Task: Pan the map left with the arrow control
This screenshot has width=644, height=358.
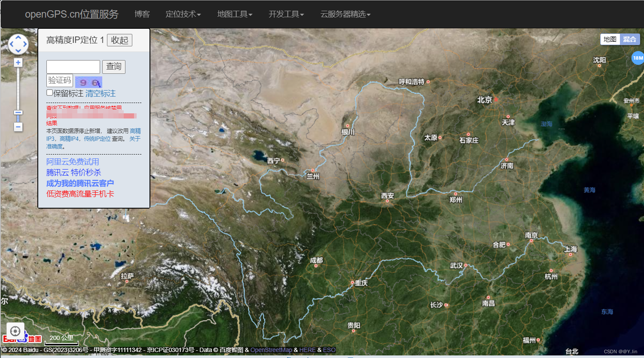Action: pos(12,44)
